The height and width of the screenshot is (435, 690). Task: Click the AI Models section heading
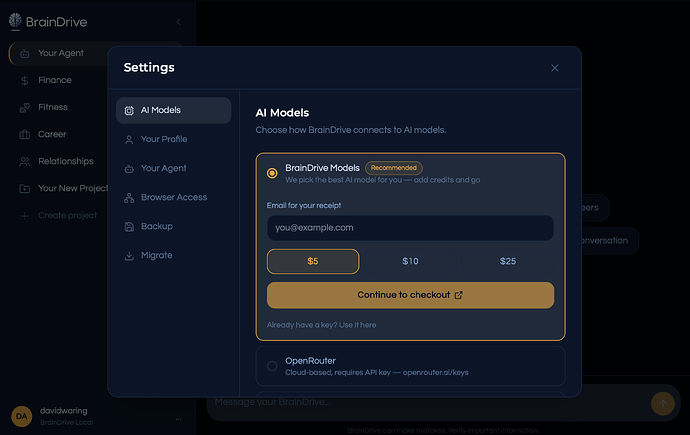(x=282, y=113)
